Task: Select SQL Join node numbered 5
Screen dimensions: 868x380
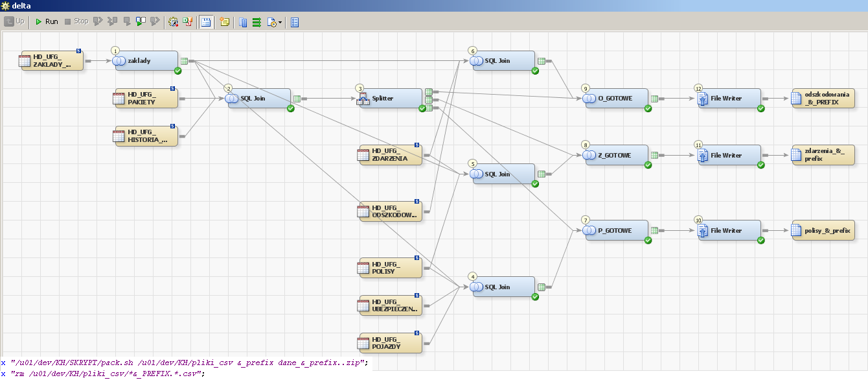Action: click(x=504, y=174)
